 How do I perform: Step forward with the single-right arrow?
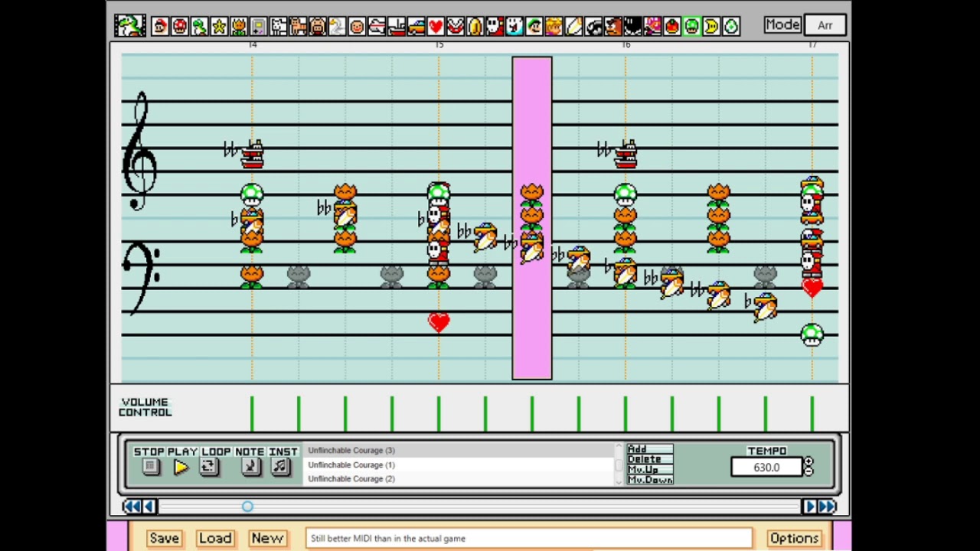[810, 506]
